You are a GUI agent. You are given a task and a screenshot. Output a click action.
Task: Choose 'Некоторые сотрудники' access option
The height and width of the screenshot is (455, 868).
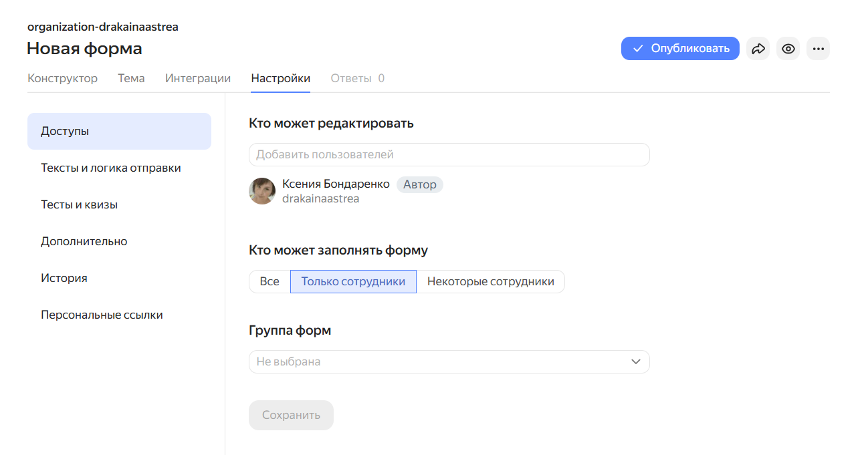[x=490, y=282]
